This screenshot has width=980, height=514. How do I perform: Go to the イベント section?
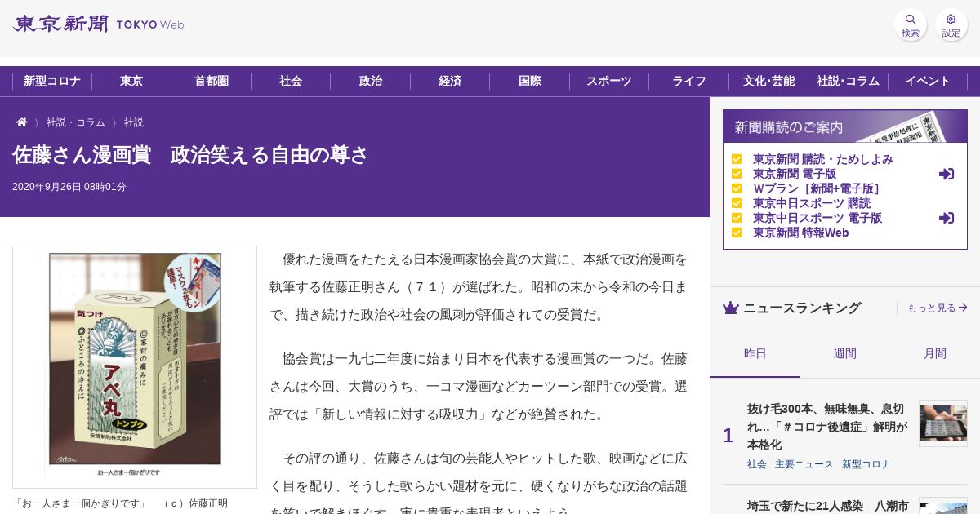(928, 81)
